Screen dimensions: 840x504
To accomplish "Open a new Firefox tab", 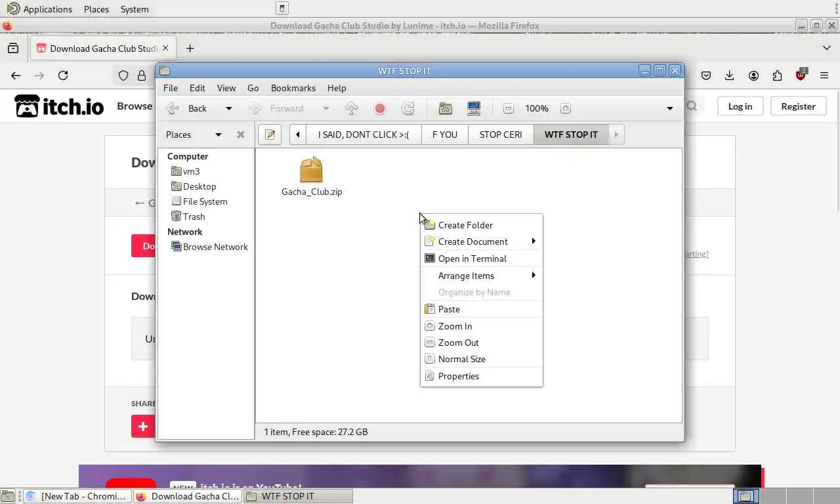I will [x=190, y=49].
